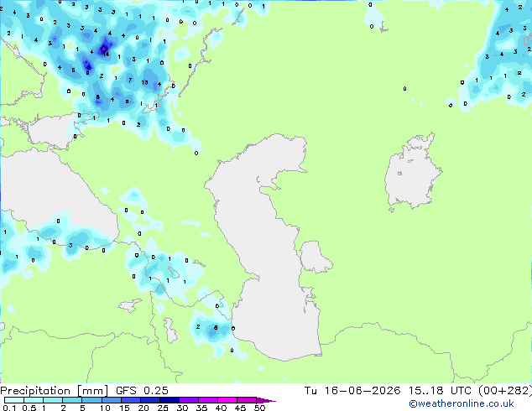Choose the 10–15 mm legend swatch
Screen dimensions: 532x411
[111, 400]
